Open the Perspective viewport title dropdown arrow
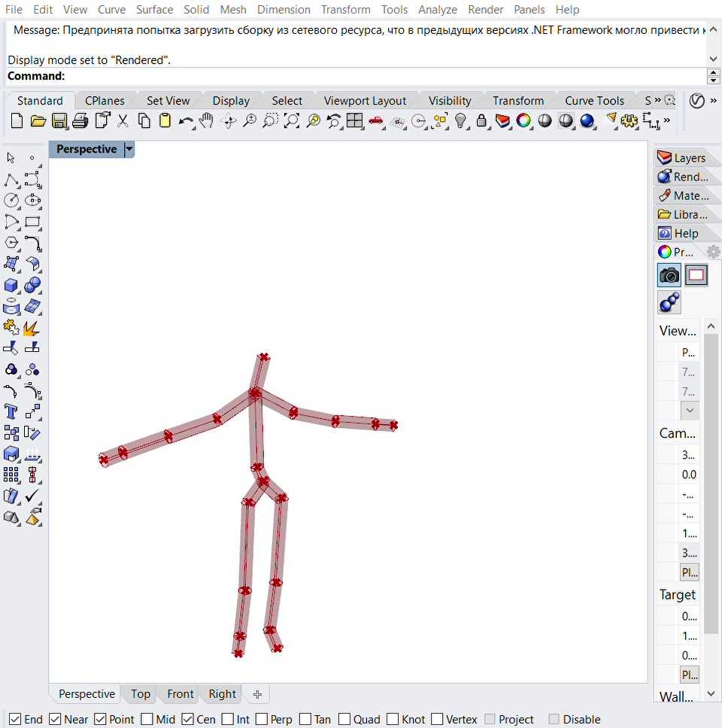Screen dimensions: 722x728 129,150
